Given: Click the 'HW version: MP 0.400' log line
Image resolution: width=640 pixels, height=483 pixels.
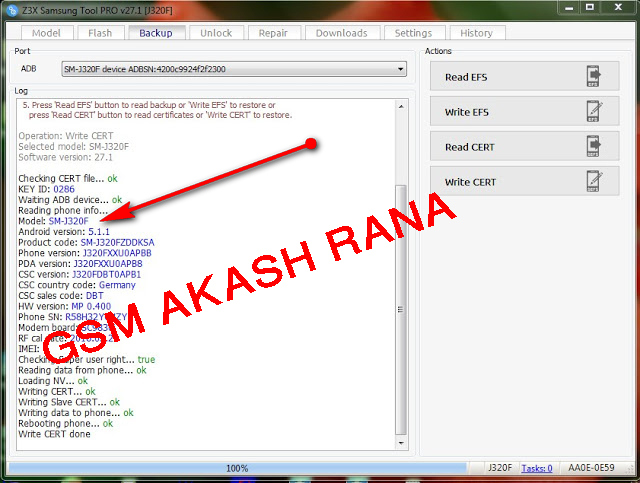Looking at the screenshot, I should click(x=64, y=306).
